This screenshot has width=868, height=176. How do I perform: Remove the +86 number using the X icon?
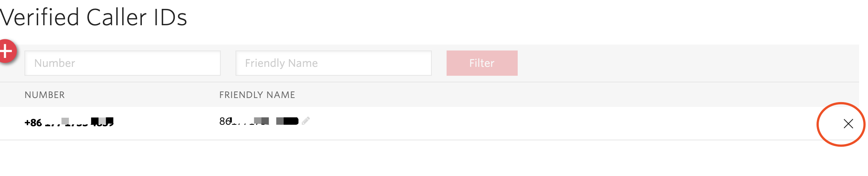tap(848, 124)
